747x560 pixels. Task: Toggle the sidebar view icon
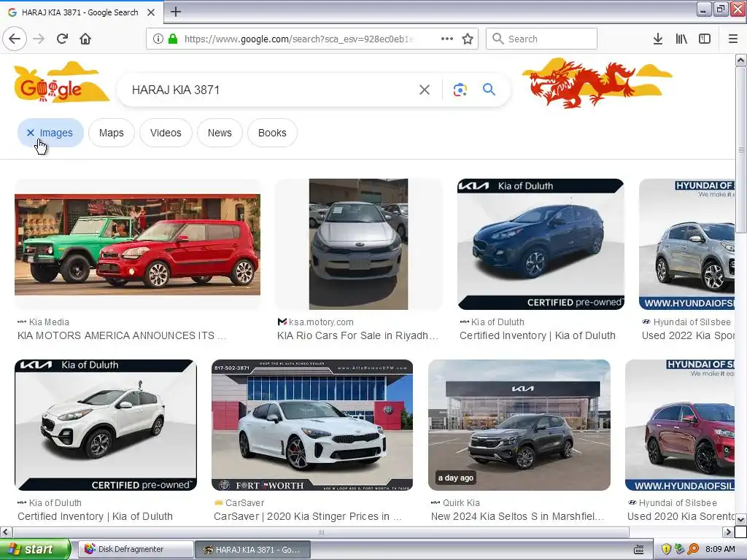tap(705, 39)
